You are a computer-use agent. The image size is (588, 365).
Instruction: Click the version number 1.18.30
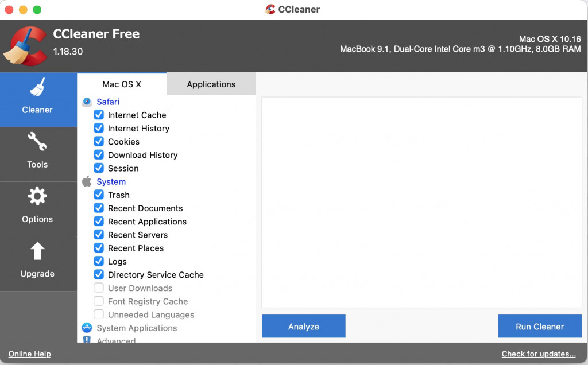pyautogui.click(x=68, y=51)
